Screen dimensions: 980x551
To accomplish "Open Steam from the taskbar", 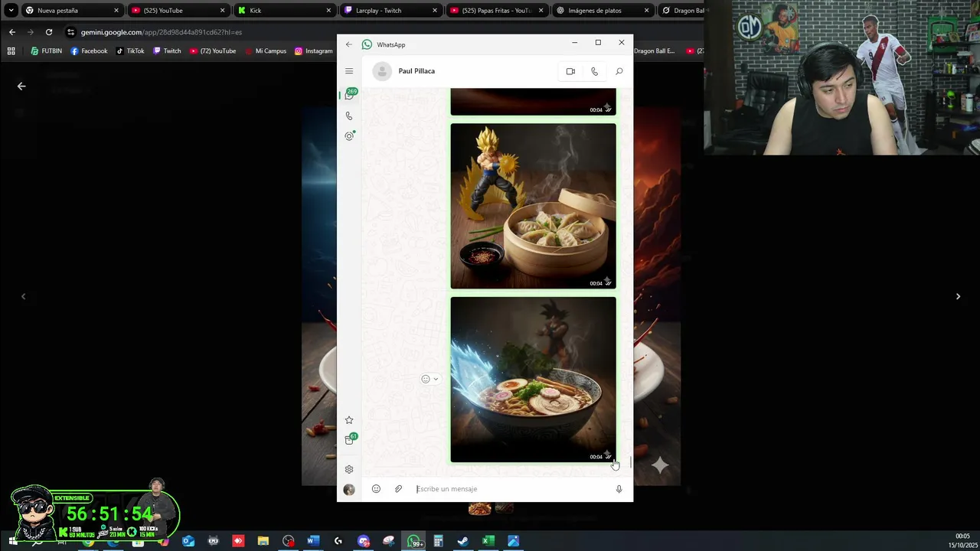I will [x=463, y=541].
